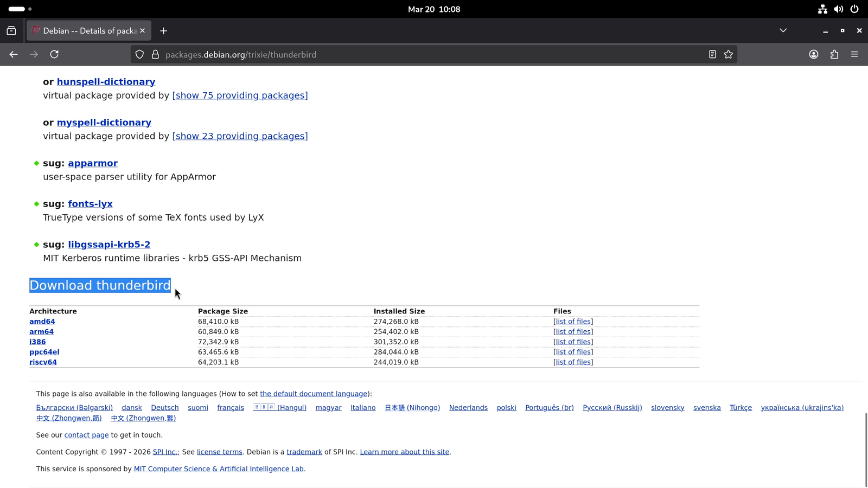Click the page vertical scrollbar thumb
This screenshot has height=488, width=868.
coord(866,450)
